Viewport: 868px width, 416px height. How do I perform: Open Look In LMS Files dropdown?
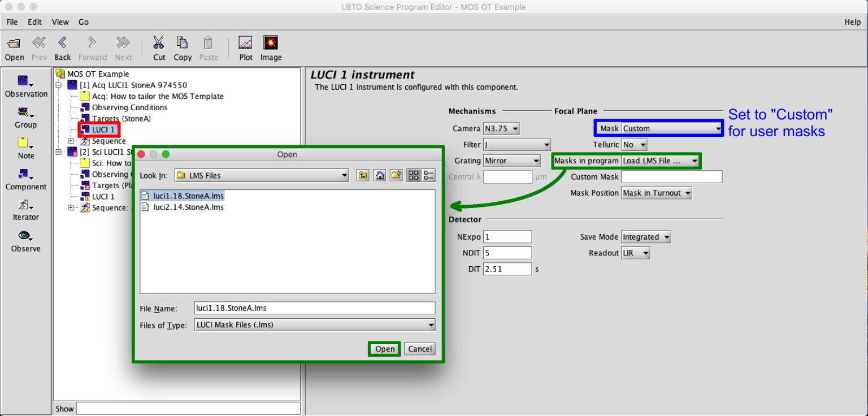coord(262,175)
